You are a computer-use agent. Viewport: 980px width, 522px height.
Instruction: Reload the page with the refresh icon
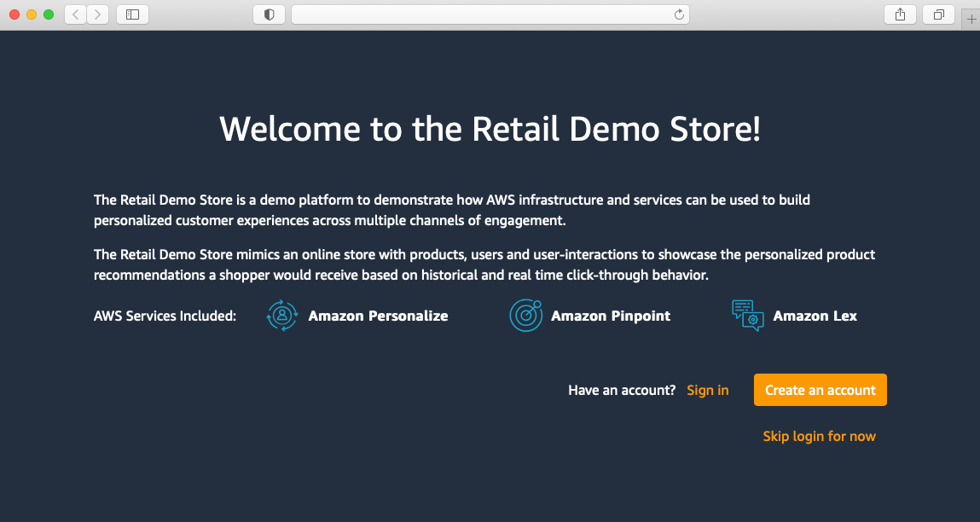click(679, 14)
